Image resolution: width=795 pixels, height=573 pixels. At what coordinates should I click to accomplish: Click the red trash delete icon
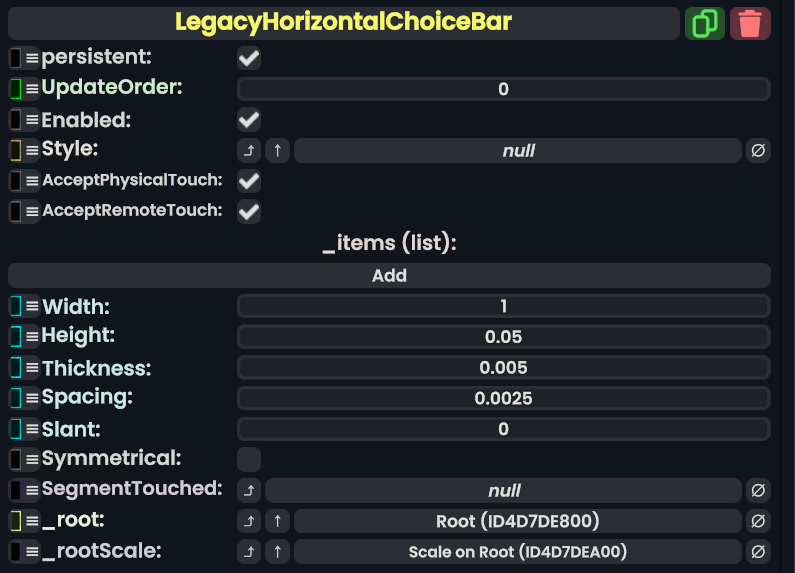pyautogui.click(x=750, y=23)
